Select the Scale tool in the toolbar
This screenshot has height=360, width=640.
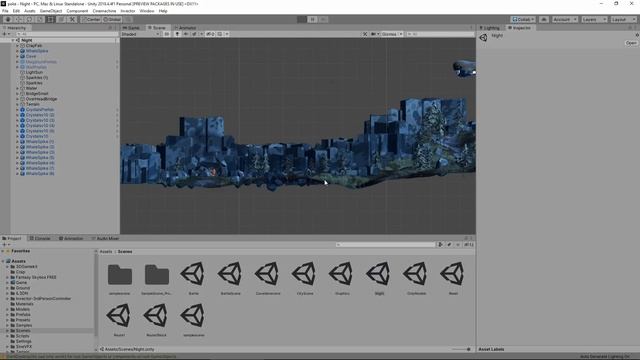pyautogui.click(x=40, y=19)
